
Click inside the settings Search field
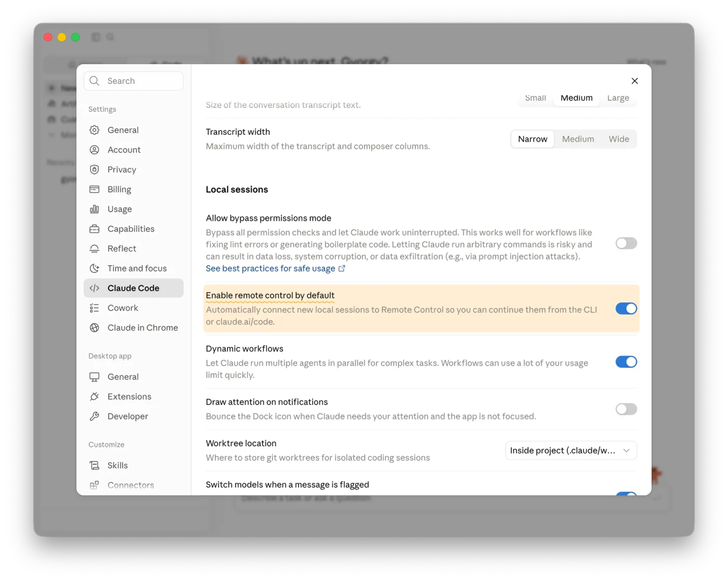[134, 81]
